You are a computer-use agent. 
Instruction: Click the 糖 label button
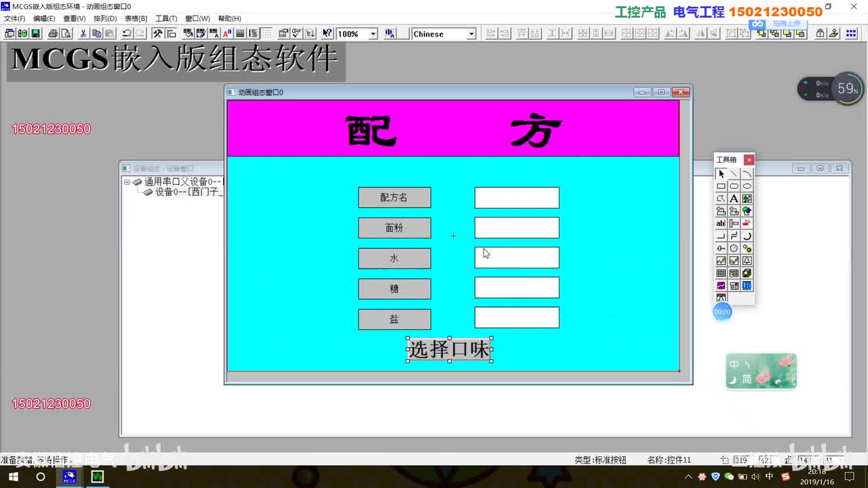[395, 289]
